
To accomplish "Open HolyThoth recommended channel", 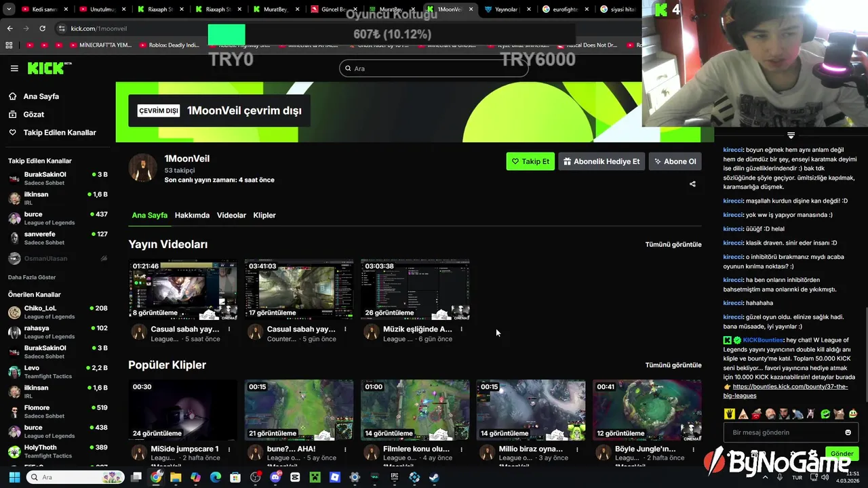I will pyautogui.click(x=58, y=451).
